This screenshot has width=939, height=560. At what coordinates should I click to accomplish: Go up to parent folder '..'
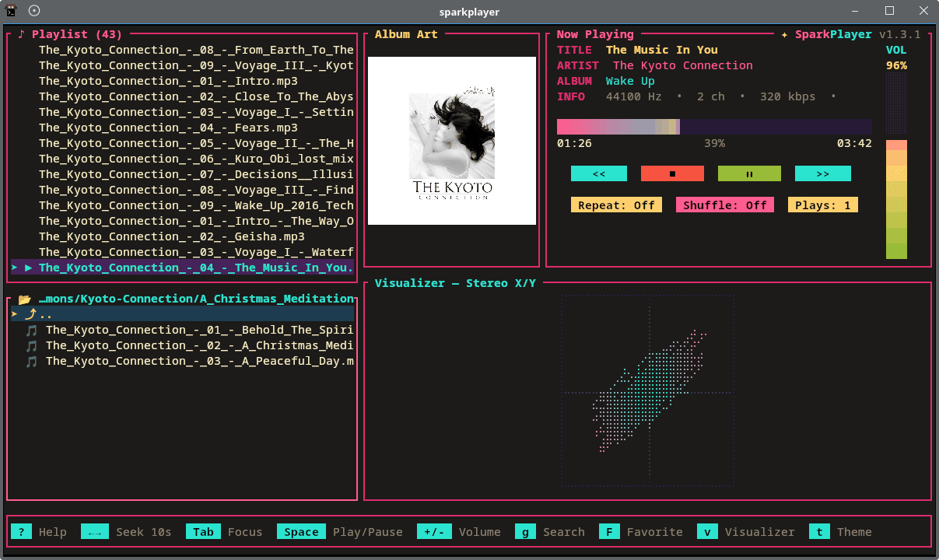click(x=182, y=314)
